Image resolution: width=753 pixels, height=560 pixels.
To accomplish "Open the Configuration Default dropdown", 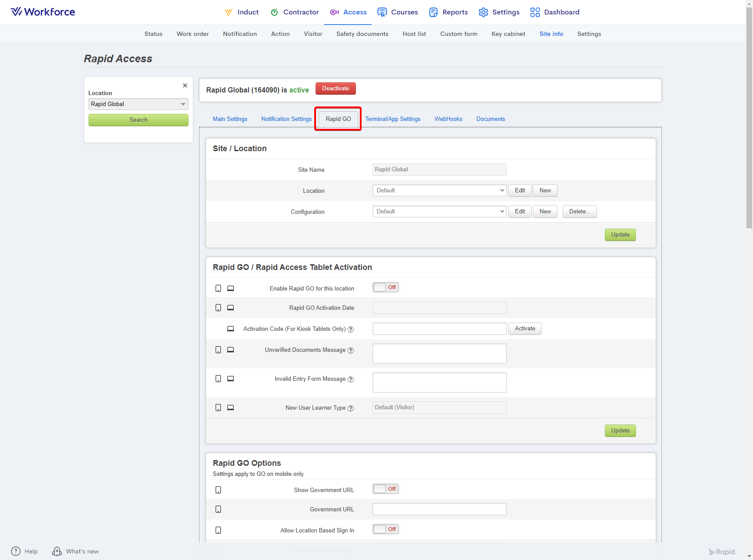I will (x=440, y=212).
